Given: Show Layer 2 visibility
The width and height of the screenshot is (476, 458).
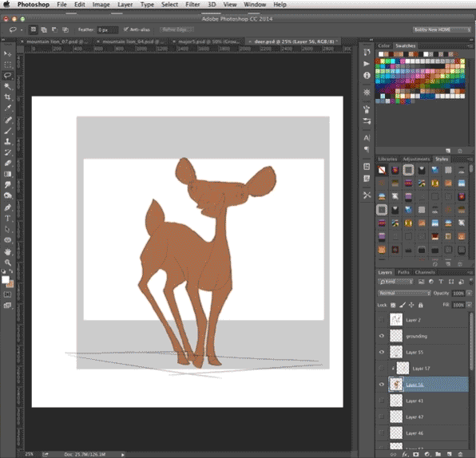Looking at the screenshot, I should (382, 320).
